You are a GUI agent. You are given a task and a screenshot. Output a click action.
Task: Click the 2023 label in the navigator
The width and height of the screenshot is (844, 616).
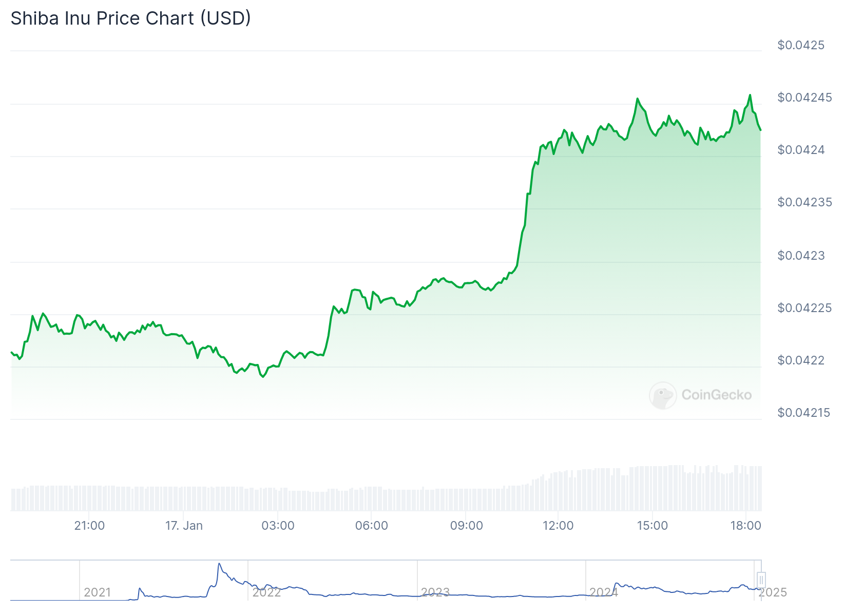[x=435, y=592]
